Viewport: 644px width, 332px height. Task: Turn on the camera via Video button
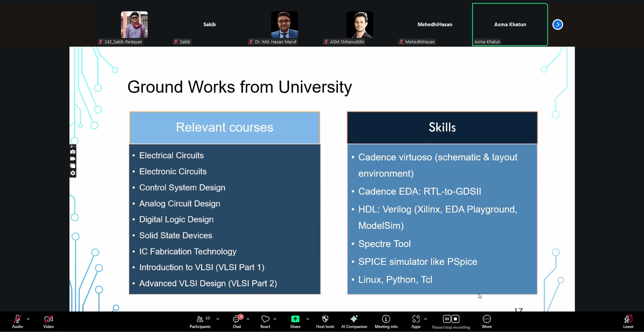[x=48, y=321]
